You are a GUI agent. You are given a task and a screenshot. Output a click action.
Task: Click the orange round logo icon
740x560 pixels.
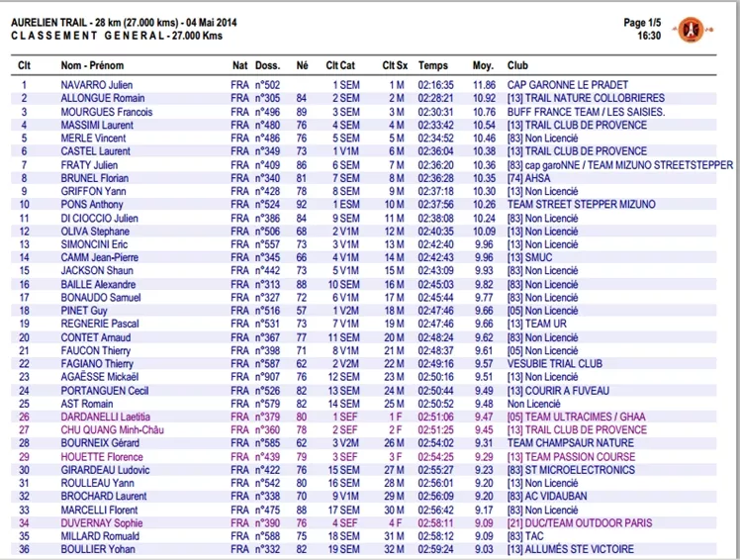coord(691,31)
